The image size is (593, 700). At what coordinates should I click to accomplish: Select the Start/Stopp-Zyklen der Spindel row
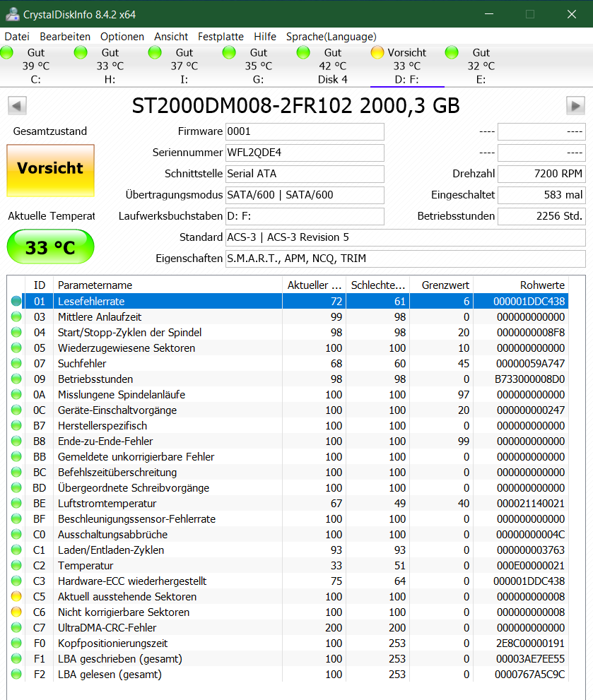coord(288,333)
